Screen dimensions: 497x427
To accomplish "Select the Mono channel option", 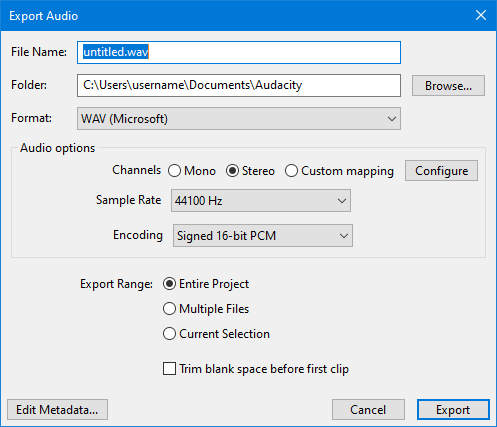I will tap(192, 171).
